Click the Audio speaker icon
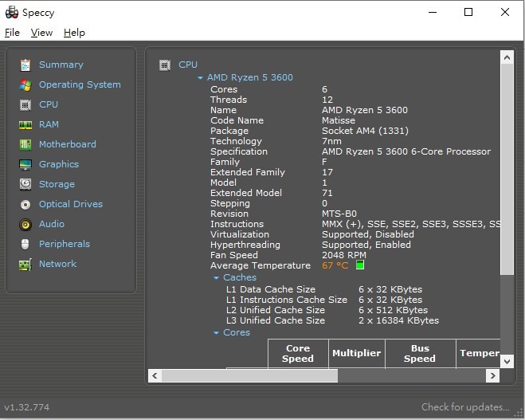The width and height of the screenshot is (525, 420). [x=25, y=225]
